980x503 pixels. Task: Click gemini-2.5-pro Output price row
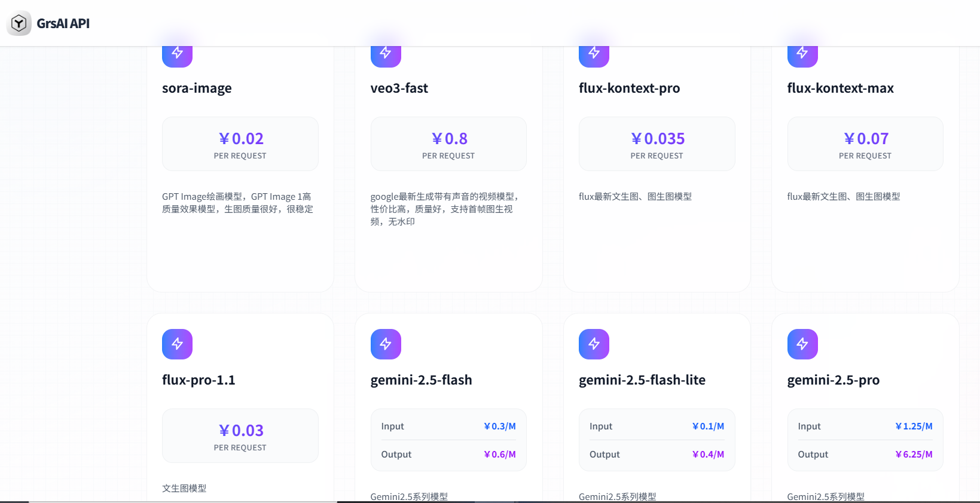coord(865,455)
